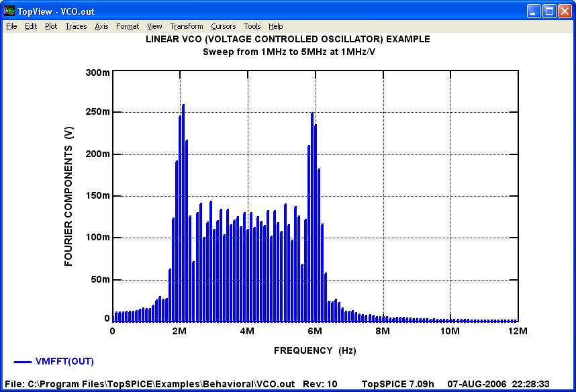Maximize the TopView window
The height and width of the screenshot is (392, 576).
tap(549, 11)
